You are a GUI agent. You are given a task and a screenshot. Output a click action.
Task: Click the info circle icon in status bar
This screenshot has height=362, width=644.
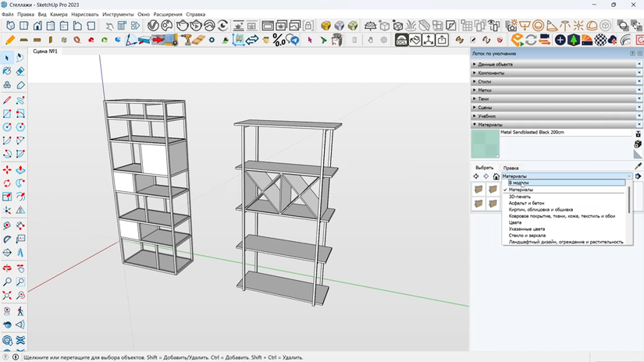(16, 357)
